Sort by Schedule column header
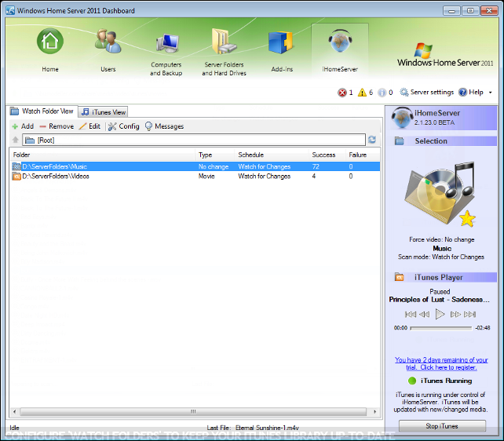 click(x=272, y=155)
